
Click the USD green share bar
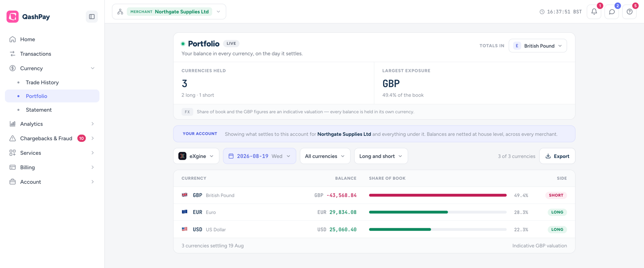[x=400, y=229]
